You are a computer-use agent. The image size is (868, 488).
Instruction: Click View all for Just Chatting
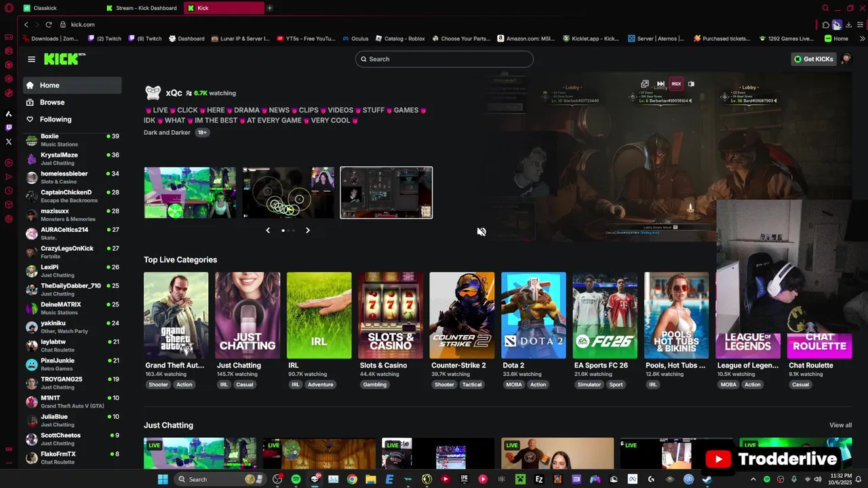840,425
